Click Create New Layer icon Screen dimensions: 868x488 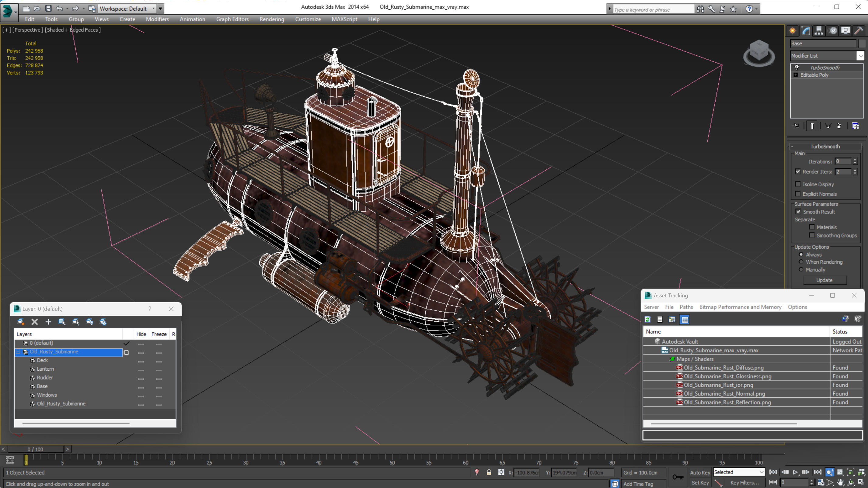tap(21, 322)
